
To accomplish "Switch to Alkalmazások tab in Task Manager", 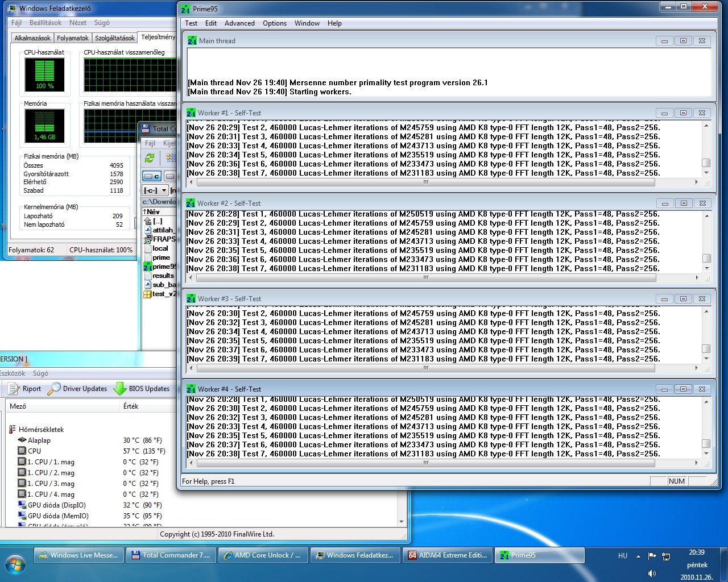I will click(x=32, y=38).
